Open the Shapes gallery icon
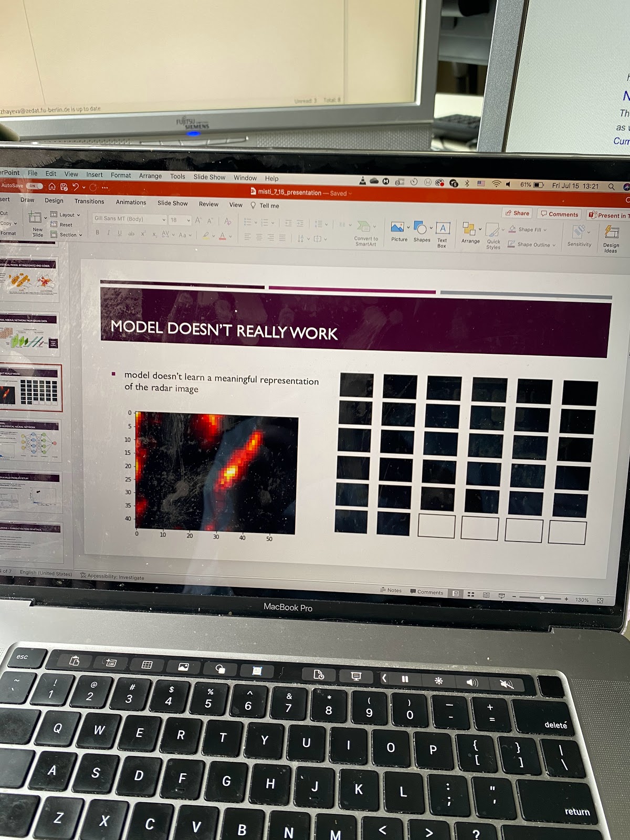Viewport: 630px width, 840px height. (420, 228)
